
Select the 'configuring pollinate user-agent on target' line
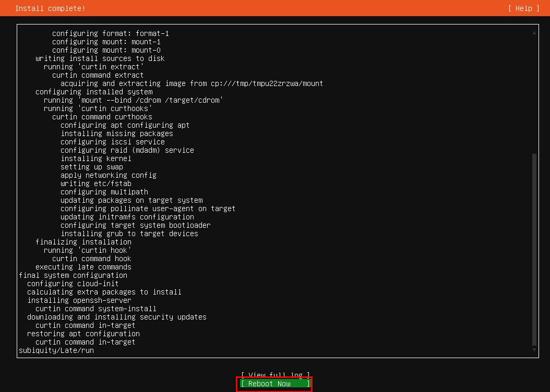tap(148, 209)
